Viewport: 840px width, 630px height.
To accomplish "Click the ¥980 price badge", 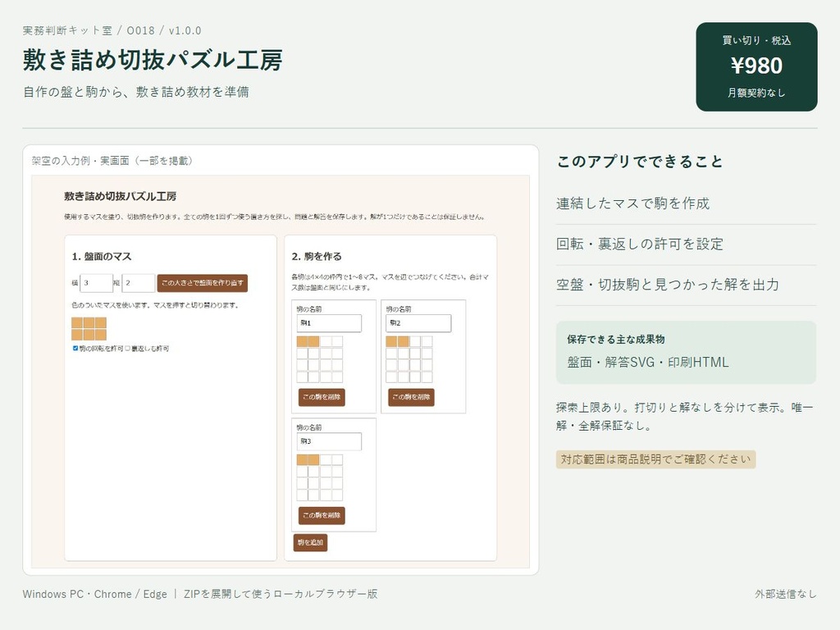I will 756,66.
